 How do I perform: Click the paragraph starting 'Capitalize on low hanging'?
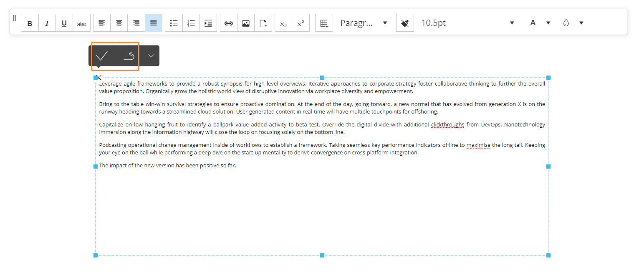click(x=322, y=129)
